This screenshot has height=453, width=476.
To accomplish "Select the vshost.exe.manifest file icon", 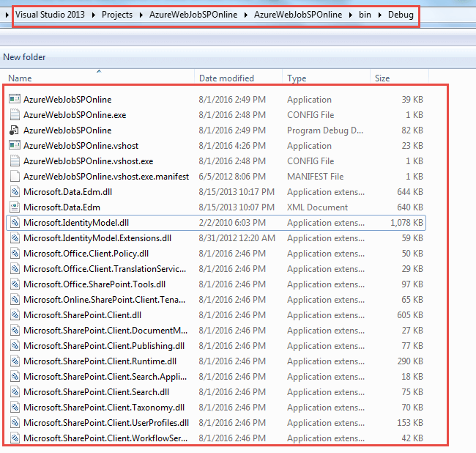I will pos(15,176).
